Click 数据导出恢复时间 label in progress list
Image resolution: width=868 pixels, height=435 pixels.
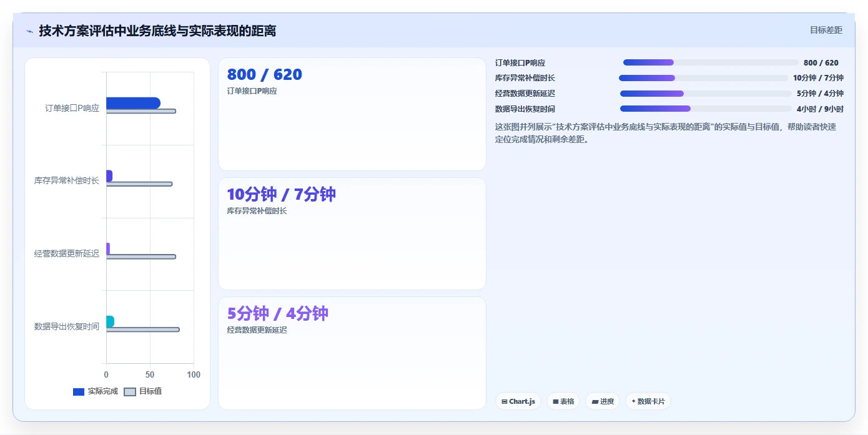(x=525, y=109)
